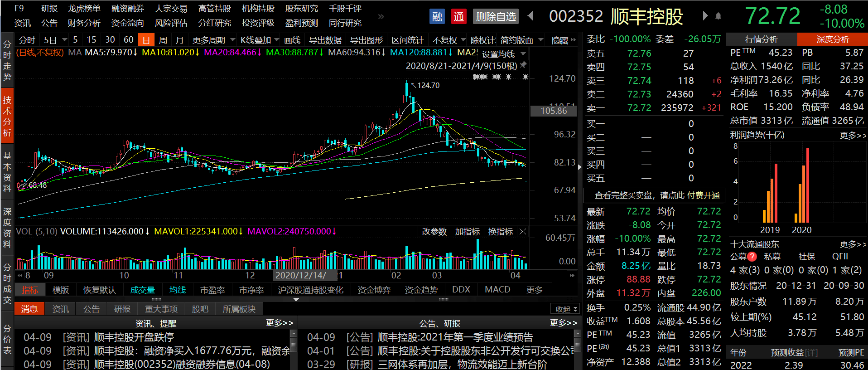Collapse indicator panel with the down triangle

[296, 300]
